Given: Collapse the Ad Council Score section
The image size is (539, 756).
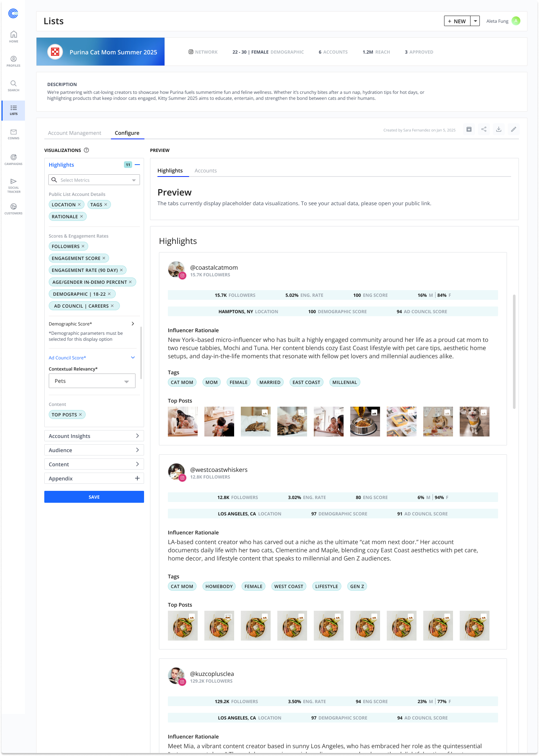Looking at the screenshot, I should (133, 358).
